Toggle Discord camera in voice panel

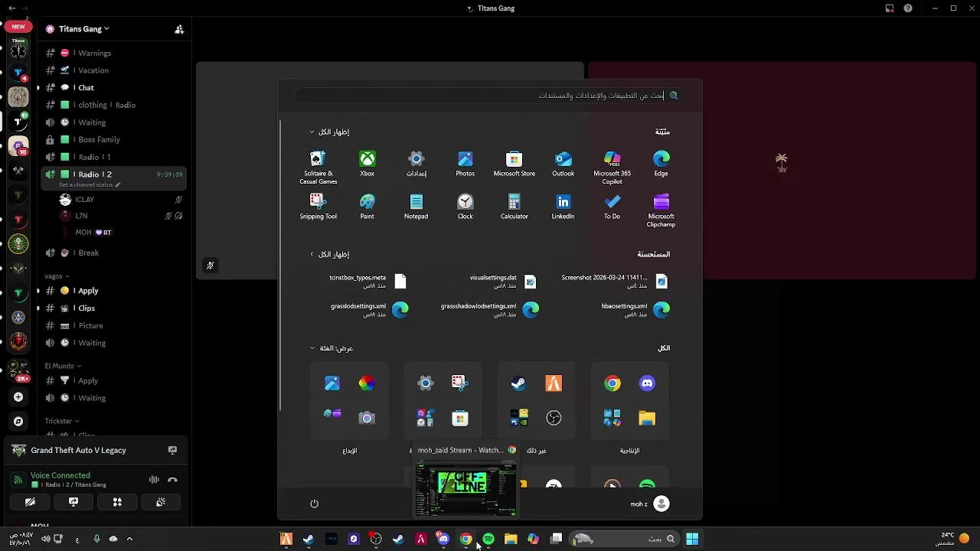pos(30,502)
